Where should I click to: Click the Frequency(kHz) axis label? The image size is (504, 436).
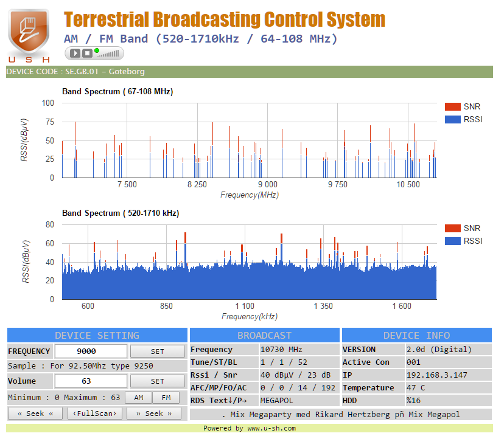pyautogui.click(x=250, y=317)
